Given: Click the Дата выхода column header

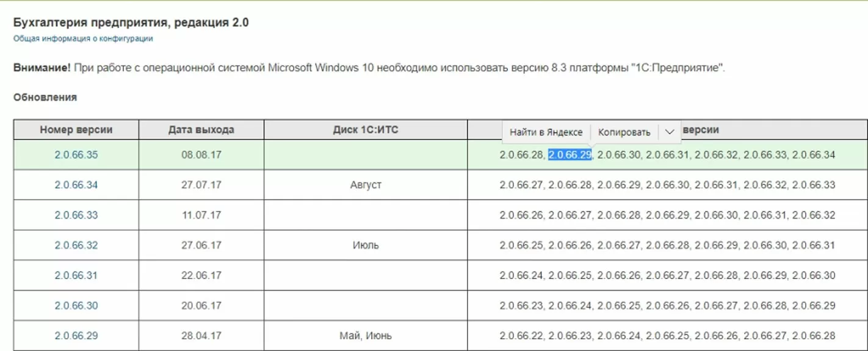Looking at the screenshot, I should pyautogui.click(x=201, y=129).
